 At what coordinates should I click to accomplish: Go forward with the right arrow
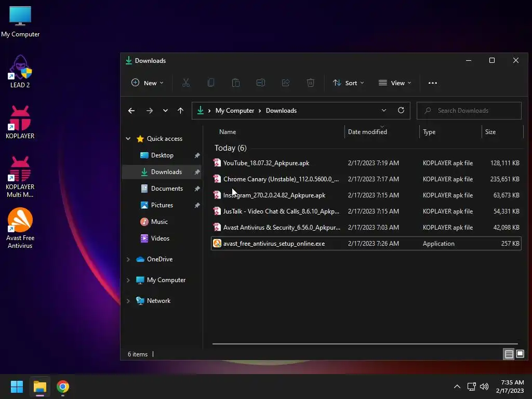[150, 111]
